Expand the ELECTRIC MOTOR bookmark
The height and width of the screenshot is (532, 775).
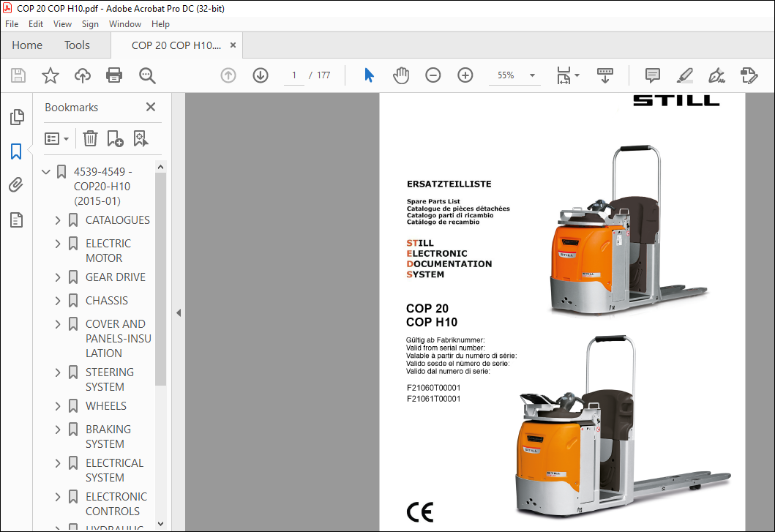tap(58, 244)
